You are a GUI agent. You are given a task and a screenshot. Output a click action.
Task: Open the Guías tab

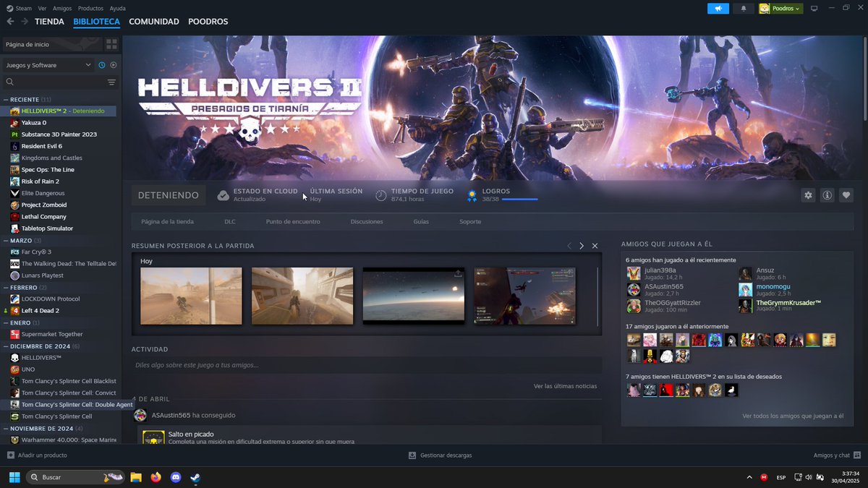point(421,222)
